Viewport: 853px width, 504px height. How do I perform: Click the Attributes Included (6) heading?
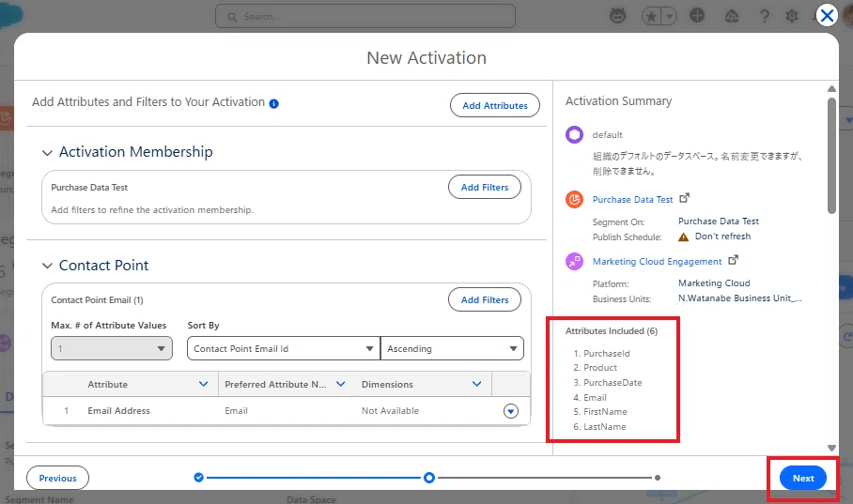tap(612, 331)
